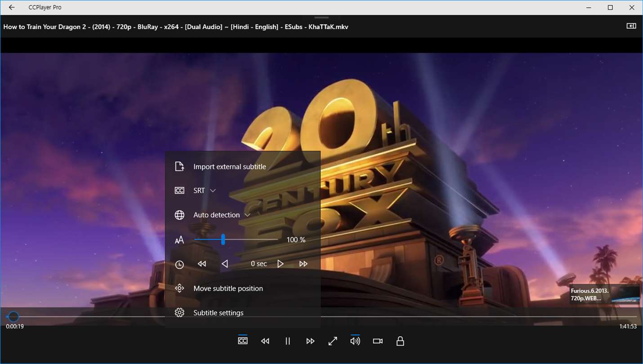
Task: Open the Auto detection encoding dropdown
Action: [x=222, y=215]
